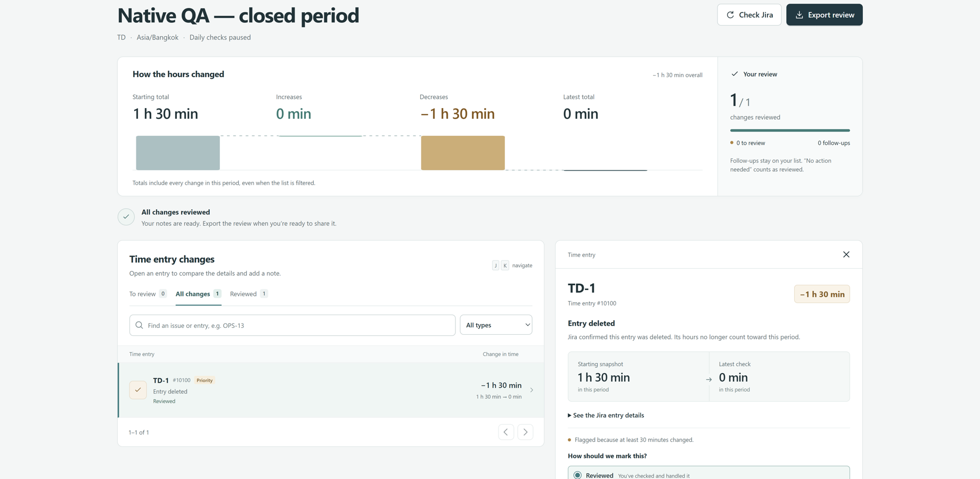980x479 pixels.
Task: Click the Priority tag on TD-1
Action: click(205, 381)
